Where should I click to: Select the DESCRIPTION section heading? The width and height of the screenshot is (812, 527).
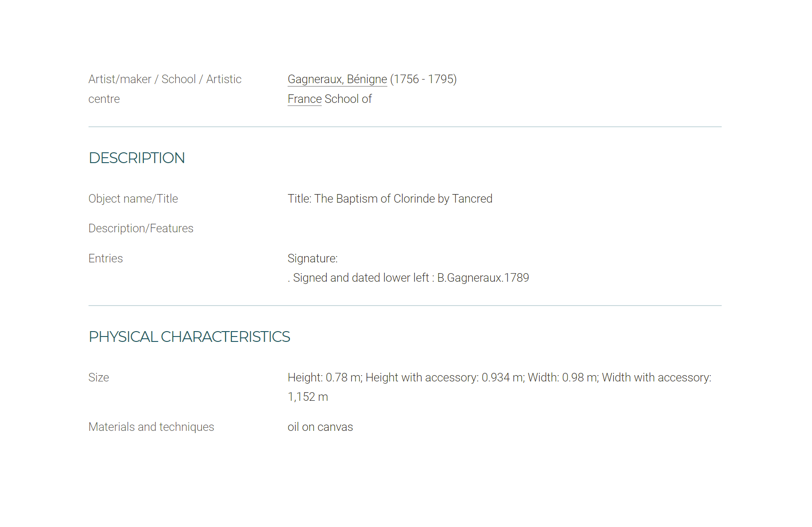point(137,158)
